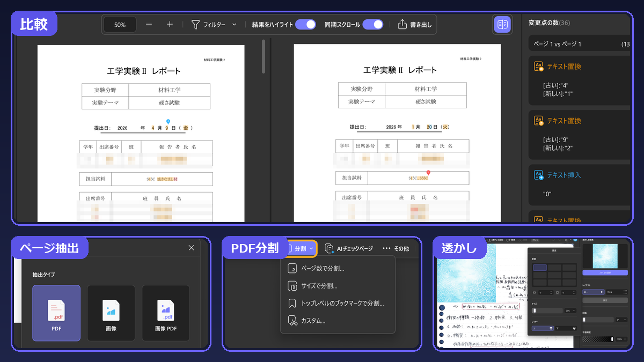Click purple file select button in watermark panel
Viewport: 644px width, 362px height.
pyautogui.click(x=605, y=272)
